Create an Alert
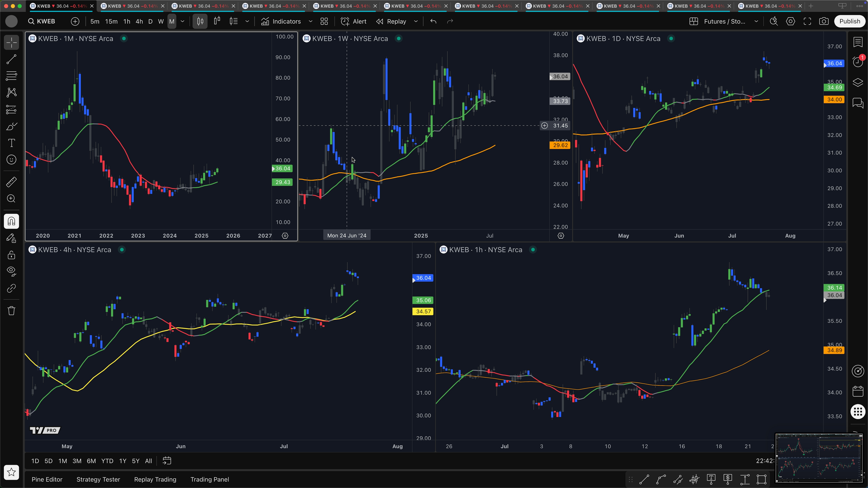868x488 pixels. click(x=353, y=21)
